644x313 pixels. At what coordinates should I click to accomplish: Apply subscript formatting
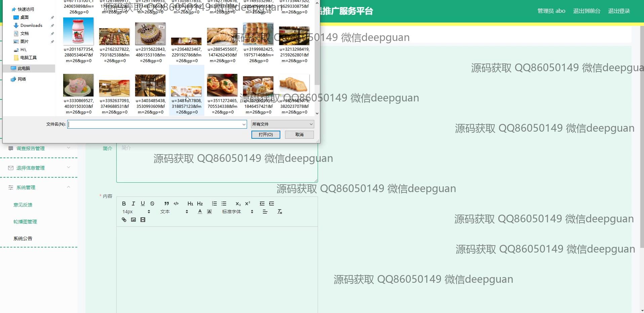pyautogui.click(x=238, y=204)
